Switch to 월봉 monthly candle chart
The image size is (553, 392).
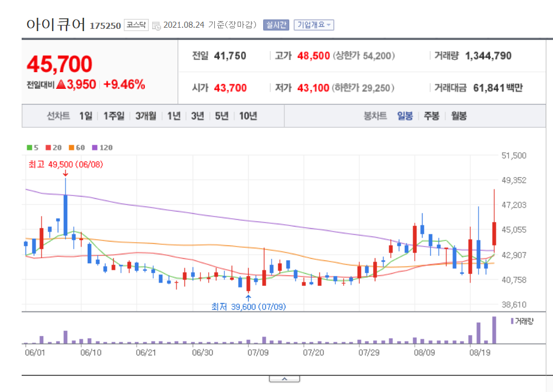pos(459,115)
